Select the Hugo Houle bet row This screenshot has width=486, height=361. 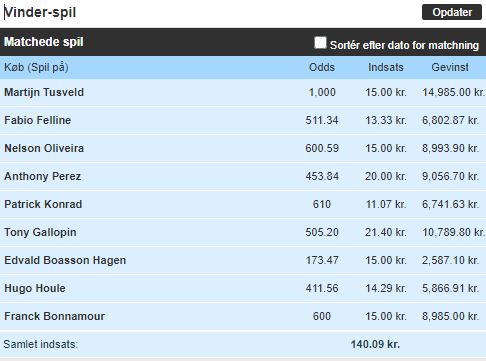(x=243, y=288)
